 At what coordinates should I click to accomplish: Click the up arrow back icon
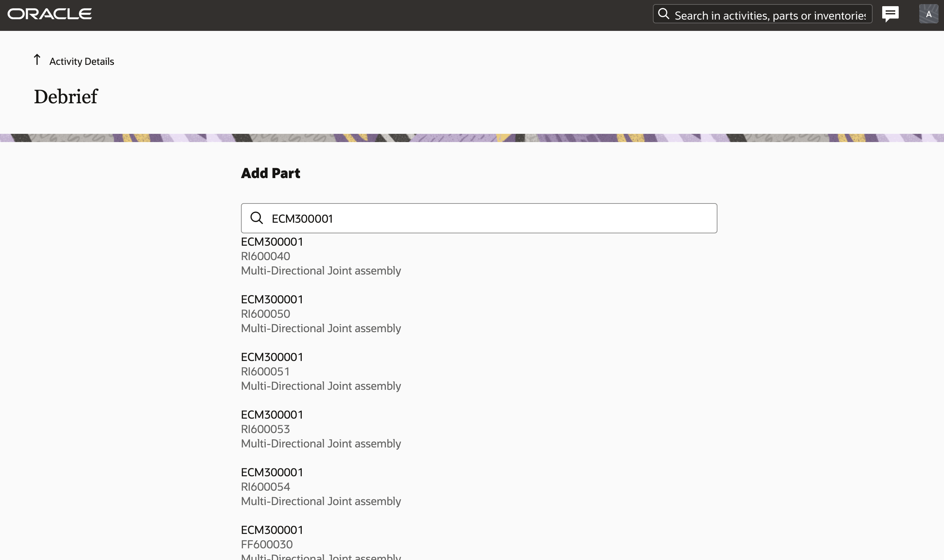point(37,60)
